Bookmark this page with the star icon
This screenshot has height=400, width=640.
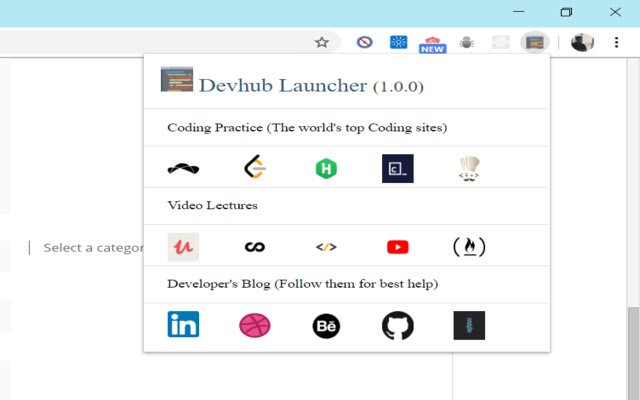point(322,42)
